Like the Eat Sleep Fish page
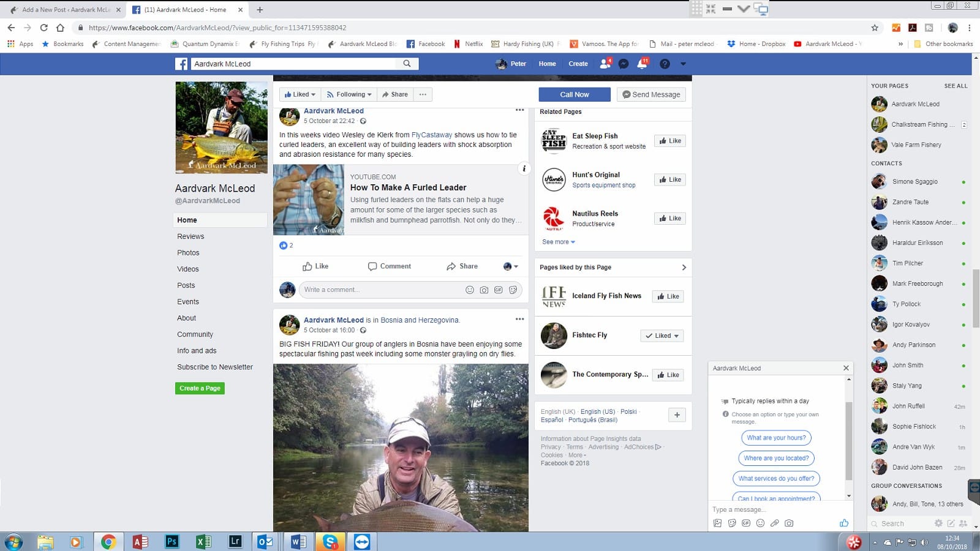This screenshot has width=980, height=551. coord(669,141)
